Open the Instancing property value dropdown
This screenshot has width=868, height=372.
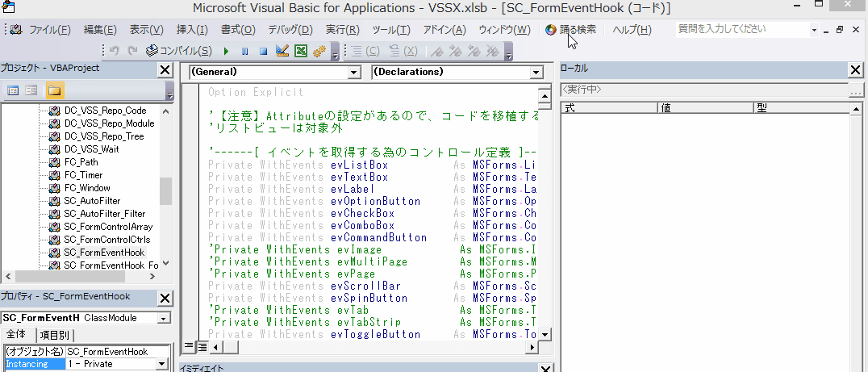164,364
